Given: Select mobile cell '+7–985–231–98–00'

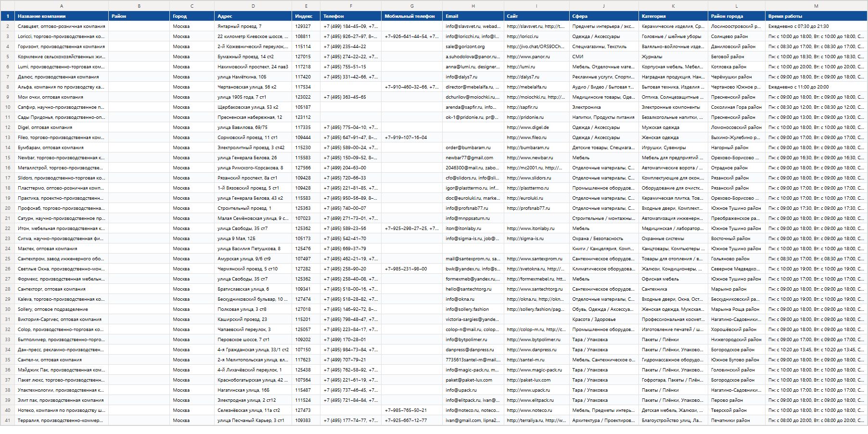Looking at the screenshot, I should tap(412, 269).
